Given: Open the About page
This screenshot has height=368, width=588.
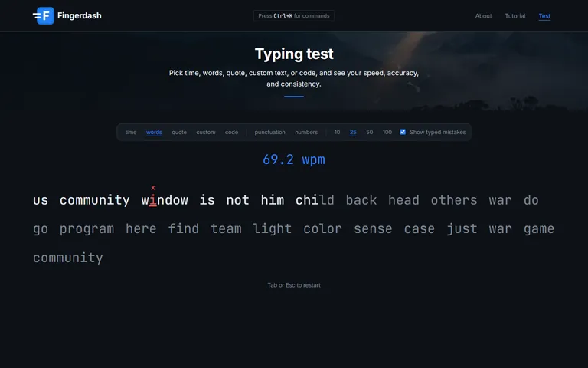Looking at the screenshot, I should click(483, 16).
